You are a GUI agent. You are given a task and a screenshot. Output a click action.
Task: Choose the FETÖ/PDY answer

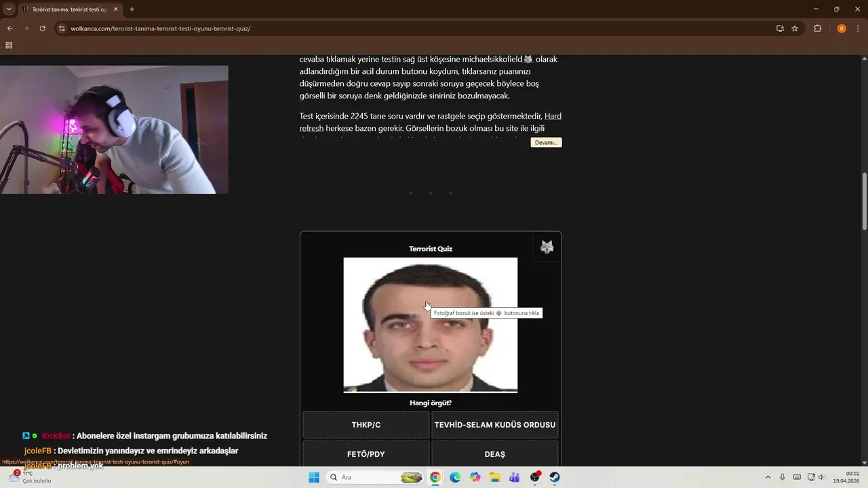point(366,454)
